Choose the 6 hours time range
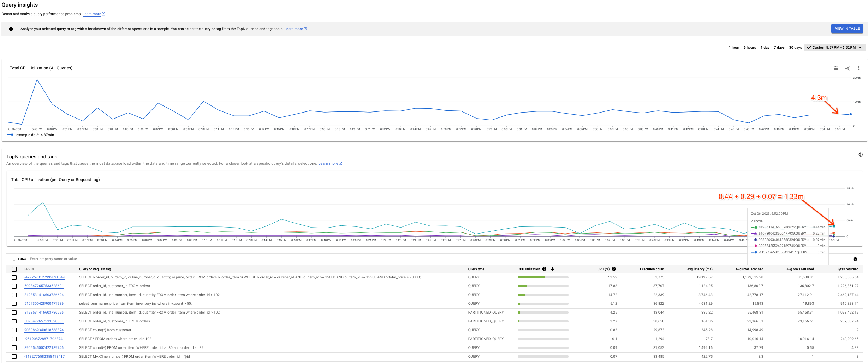The height and width of the screenshot is (363, 868). (750, 47)
